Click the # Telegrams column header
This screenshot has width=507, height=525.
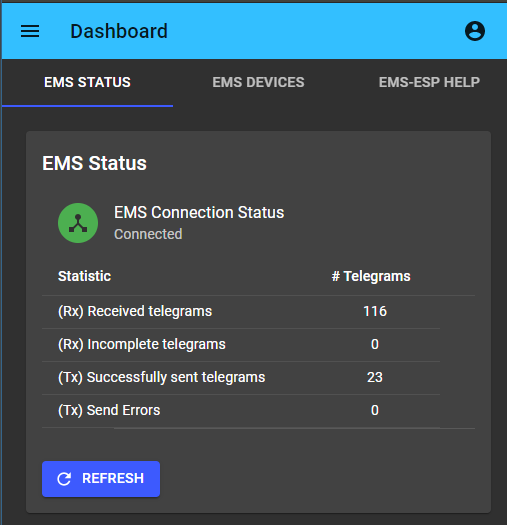click(371, 276)
